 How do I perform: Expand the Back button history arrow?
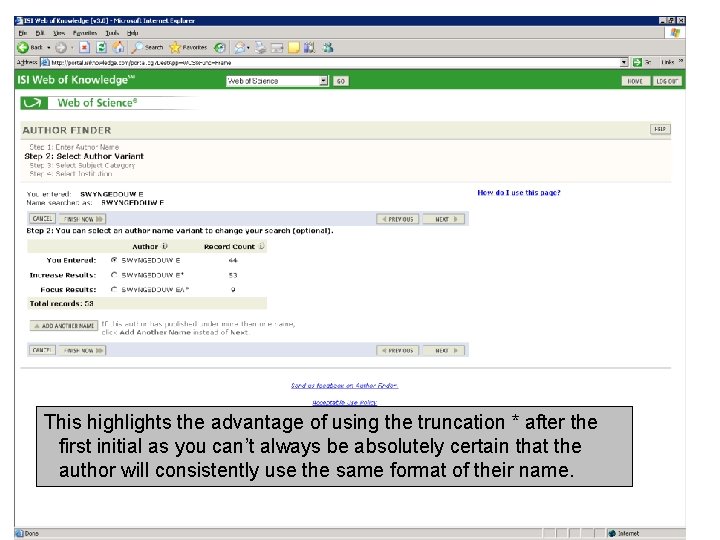coord(49,47)
